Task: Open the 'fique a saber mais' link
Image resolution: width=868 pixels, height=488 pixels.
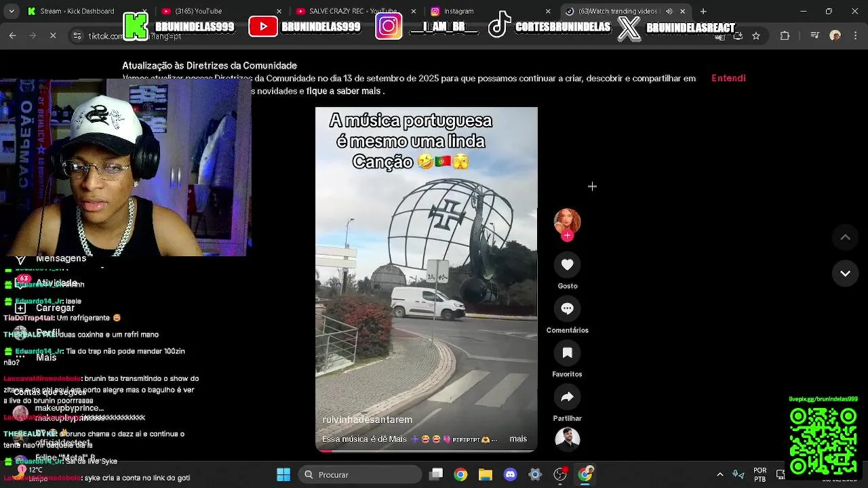Action: [x=343, y=91]
